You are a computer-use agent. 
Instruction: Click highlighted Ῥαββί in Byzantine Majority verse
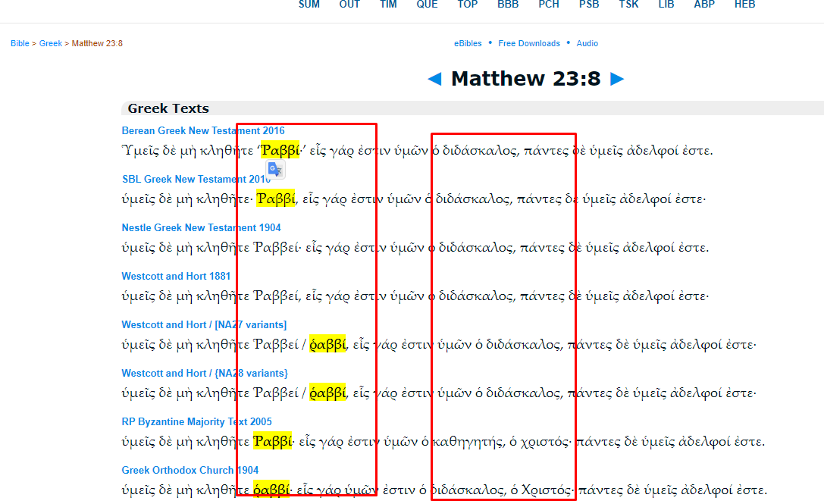[x=272, y=441]
